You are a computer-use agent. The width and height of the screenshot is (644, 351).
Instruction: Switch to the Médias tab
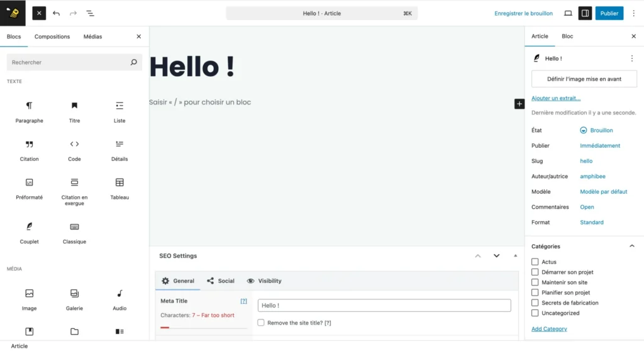point(93,36)
